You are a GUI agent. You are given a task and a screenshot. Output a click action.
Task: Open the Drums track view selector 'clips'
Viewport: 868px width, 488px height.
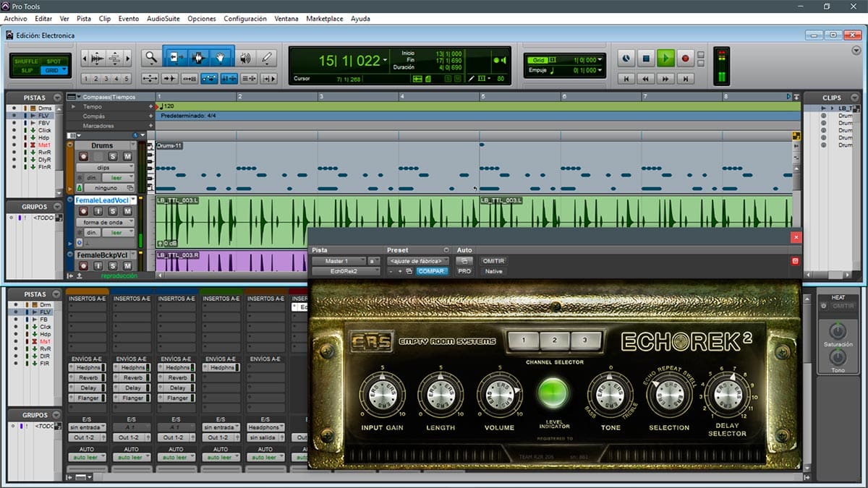107,167
